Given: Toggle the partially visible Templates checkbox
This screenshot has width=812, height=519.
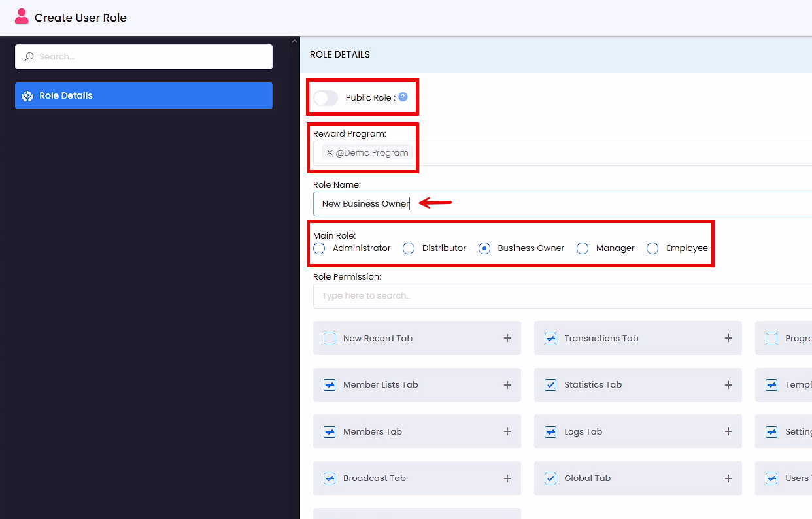Looking at the screenshot, I should point(771,385).
